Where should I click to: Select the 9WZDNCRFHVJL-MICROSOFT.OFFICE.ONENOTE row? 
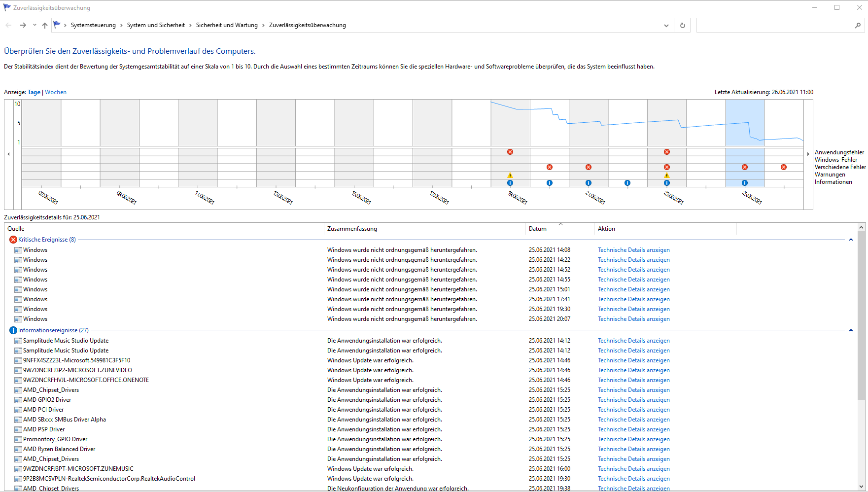[x=431, y=380]
